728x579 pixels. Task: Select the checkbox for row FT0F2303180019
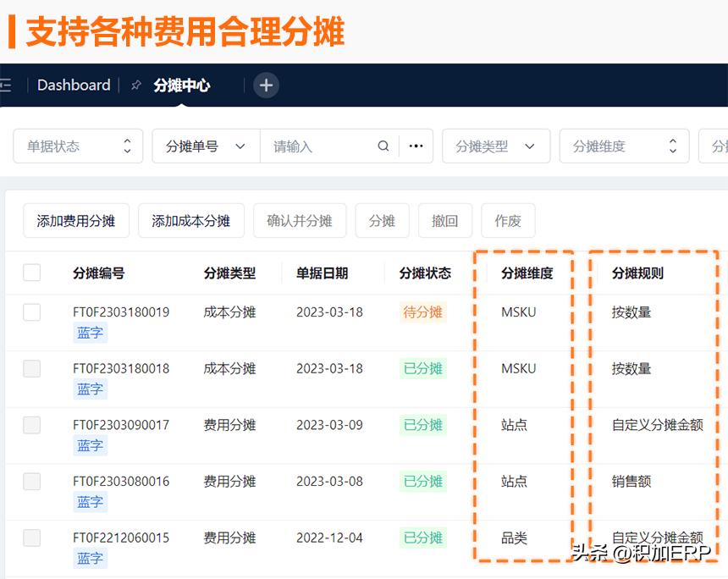(x=31, y=312)
